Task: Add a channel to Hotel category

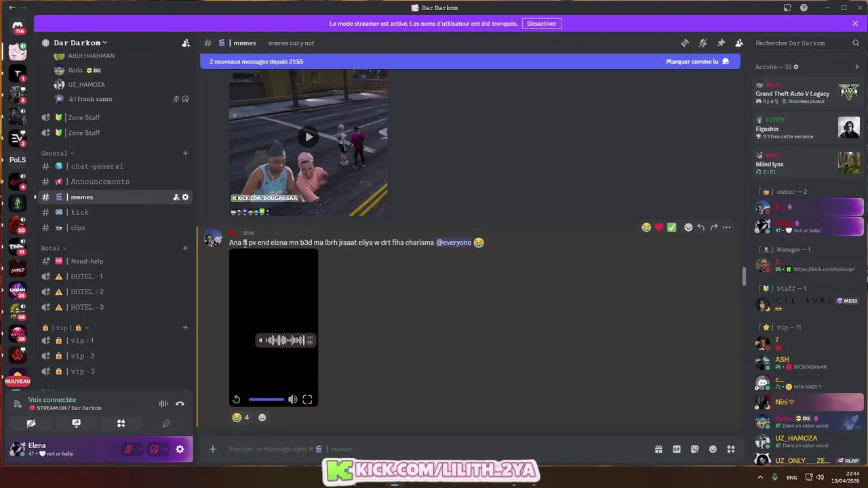Action: click(x=185, y=248)
